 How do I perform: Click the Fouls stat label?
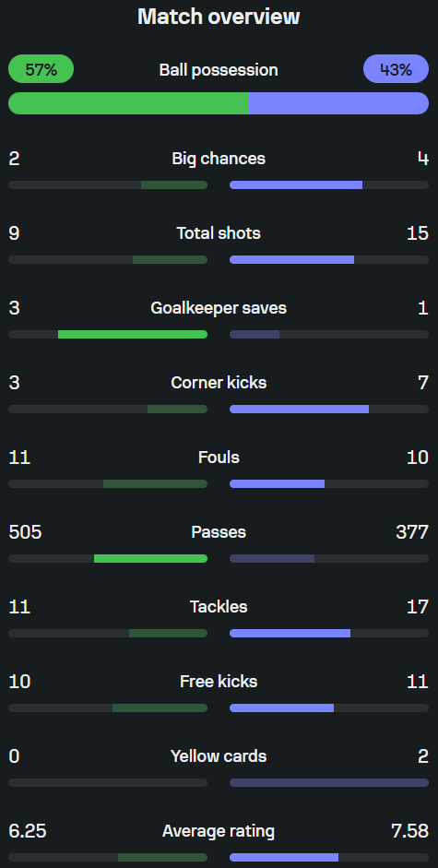(x=219, y=458)
